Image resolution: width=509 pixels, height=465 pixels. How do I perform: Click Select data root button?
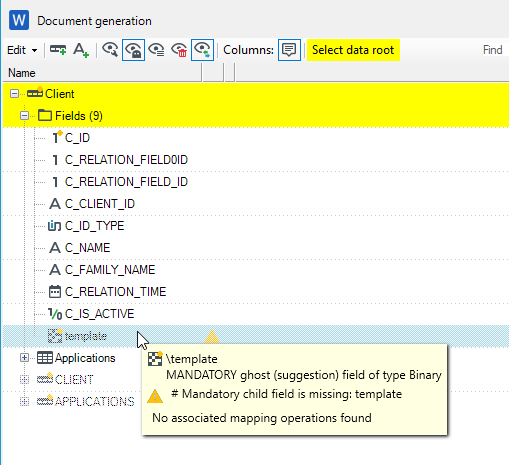coord(353,50)
